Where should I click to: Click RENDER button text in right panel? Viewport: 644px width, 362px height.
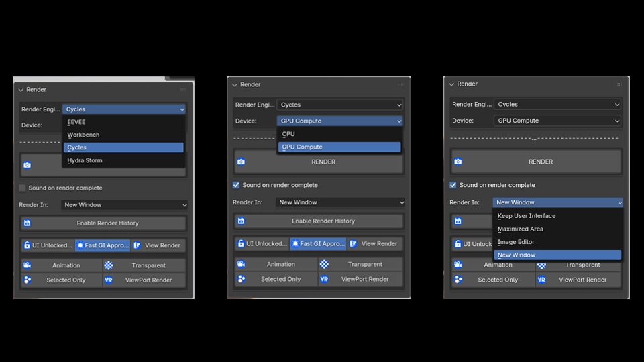[541, 162]
